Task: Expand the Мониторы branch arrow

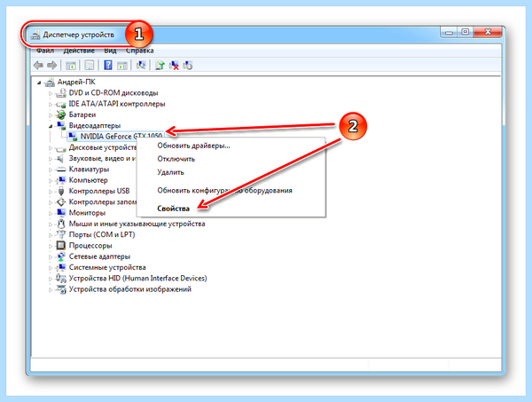Action: click(51, 213)
